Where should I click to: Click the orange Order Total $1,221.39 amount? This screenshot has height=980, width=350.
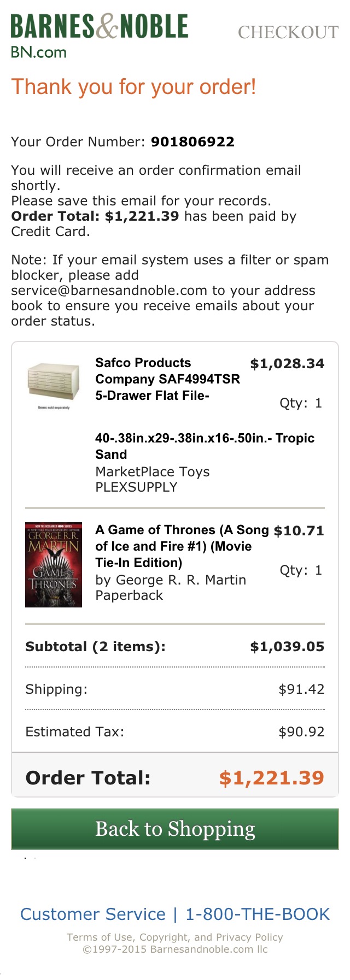271,778
